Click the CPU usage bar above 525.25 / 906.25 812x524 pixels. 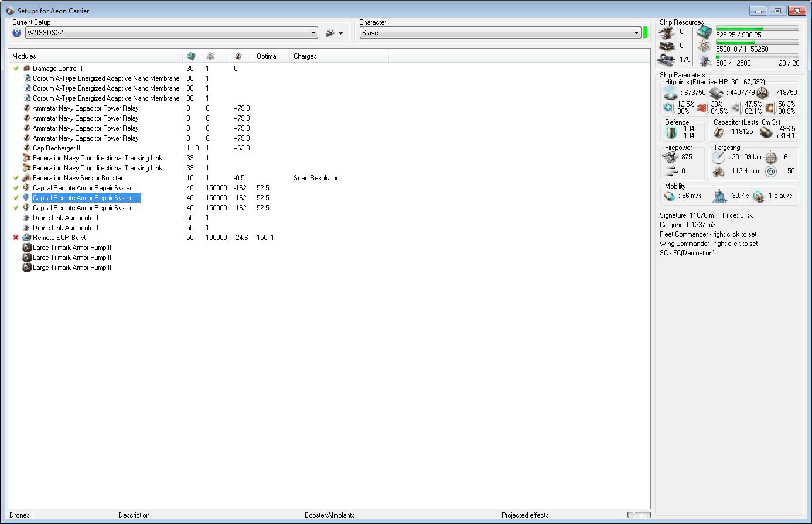pos(757,29)
